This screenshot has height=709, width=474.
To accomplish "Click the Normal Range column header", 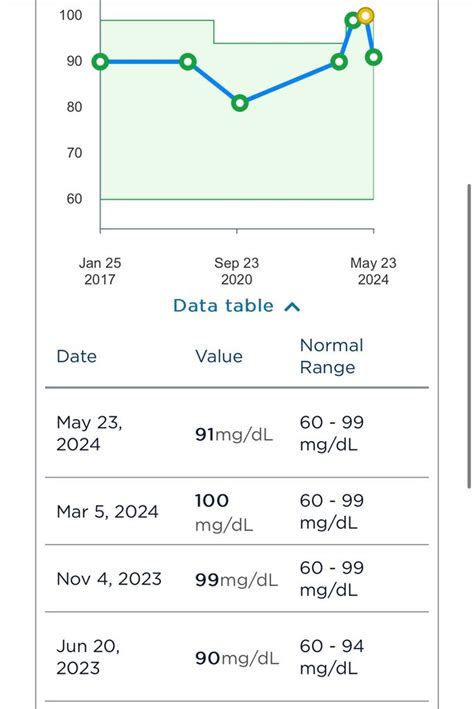I will 332,356.
